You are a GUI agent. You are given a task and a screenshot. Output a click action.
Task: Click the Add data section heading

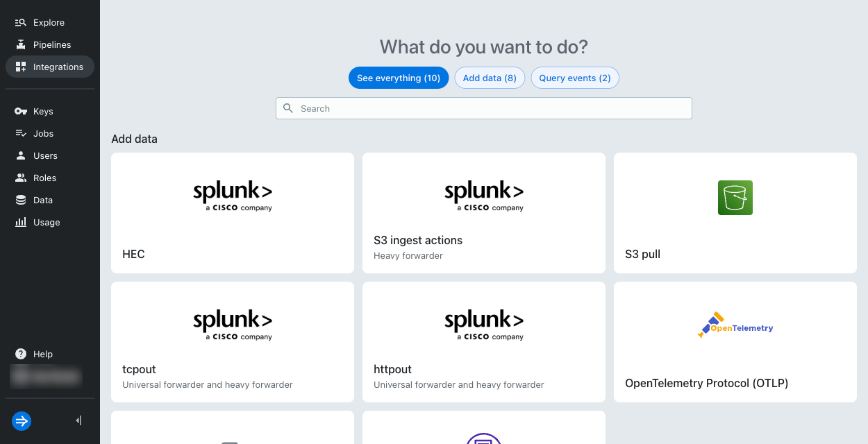coord(134,139)
